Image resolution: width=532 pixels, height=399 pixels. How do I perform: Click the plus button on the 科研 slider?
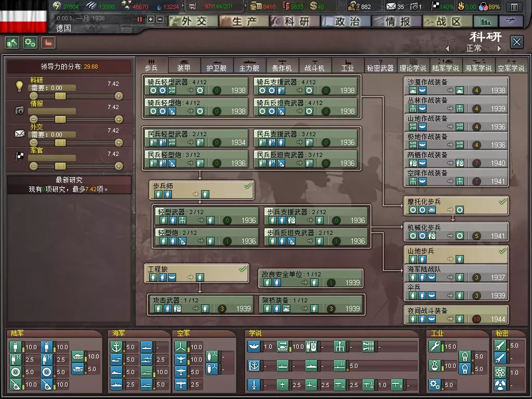click(119, 96)
